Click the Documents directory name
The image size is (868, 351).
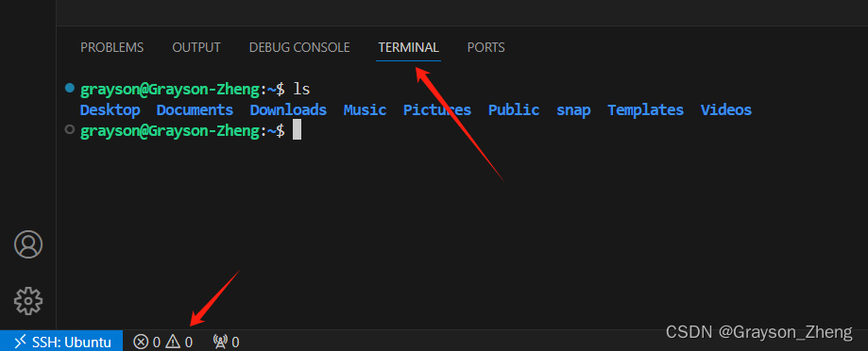(195, 110)
